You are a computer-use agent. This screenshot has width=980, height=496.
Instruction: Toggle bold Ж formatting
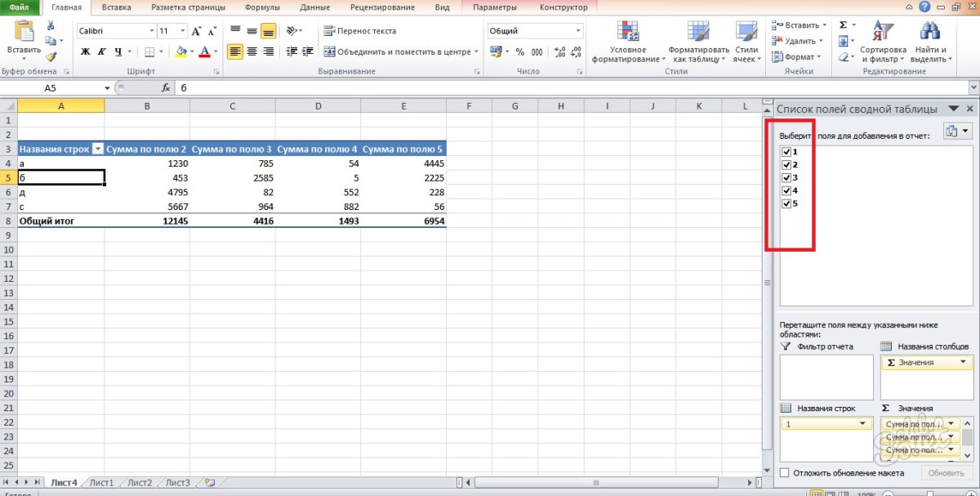[85, 51]
